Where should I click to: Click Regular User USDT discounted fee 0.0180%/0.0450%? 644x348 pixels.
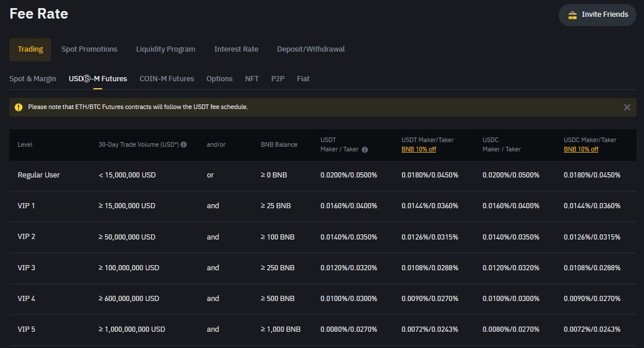click(430, 175)
